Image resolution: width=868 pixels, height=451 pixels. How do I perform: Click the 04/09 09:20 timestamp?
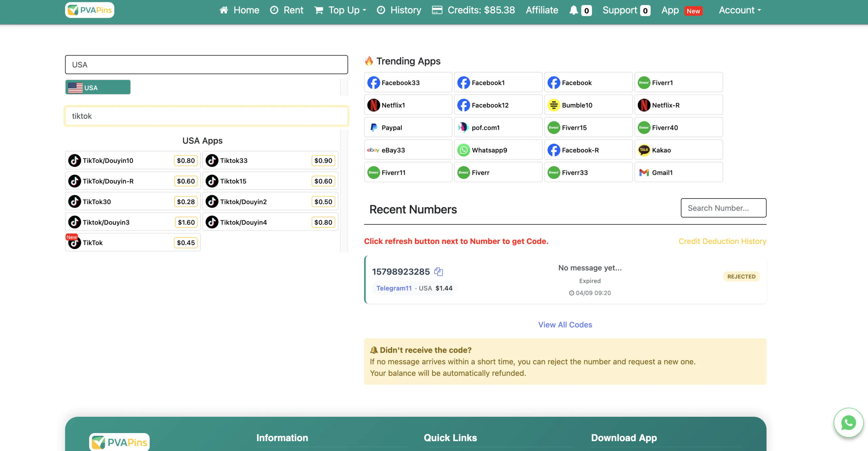click(590, 293)
